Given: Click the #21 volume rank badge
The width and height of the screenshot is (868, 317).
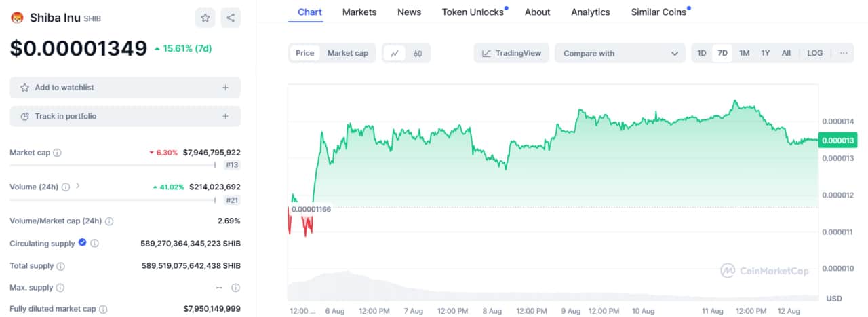Looking at the screenshot, I should (x=231, y=200).
